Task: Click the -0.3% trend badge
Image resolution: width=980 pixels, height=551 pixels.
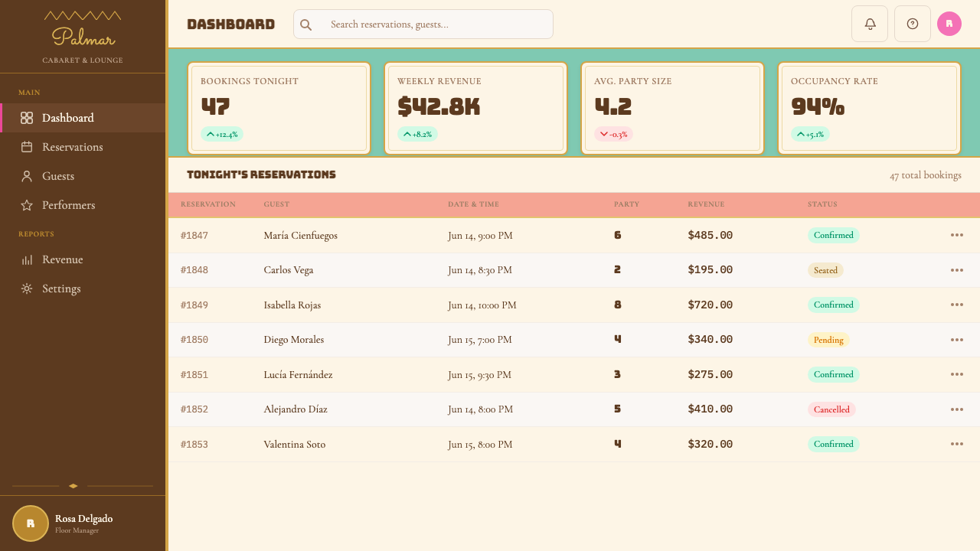Action: [613, 134]
